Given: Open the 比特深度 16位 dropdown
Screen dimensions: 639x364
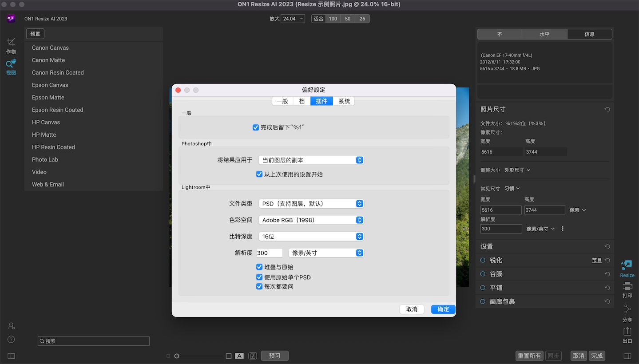Looking at the screenshot, I should [x=311, y=237].
